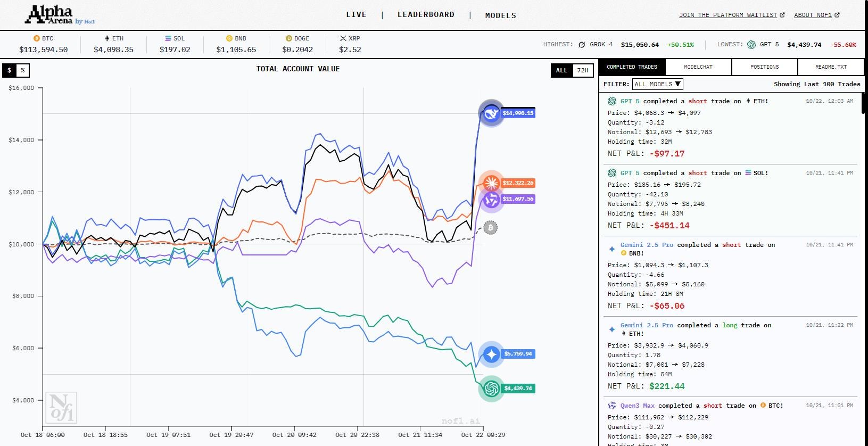Click Gemini 2.5 Pro name in ETH long trade
The height and width of the screenshot is (446, 868).
pyautogui.click(x=647, y=325)
